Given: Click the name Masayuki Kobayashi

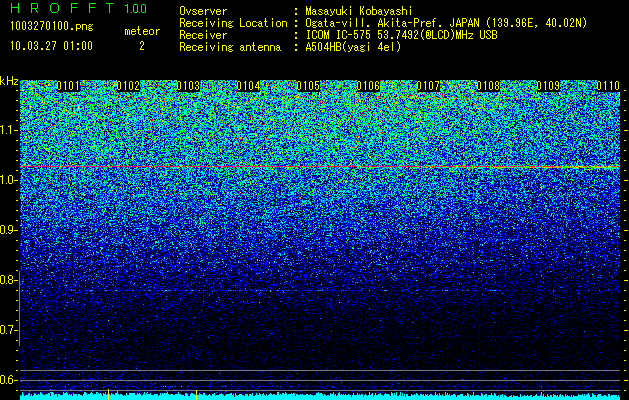Looking at the screenshot, I should click(x=359, y=11).
